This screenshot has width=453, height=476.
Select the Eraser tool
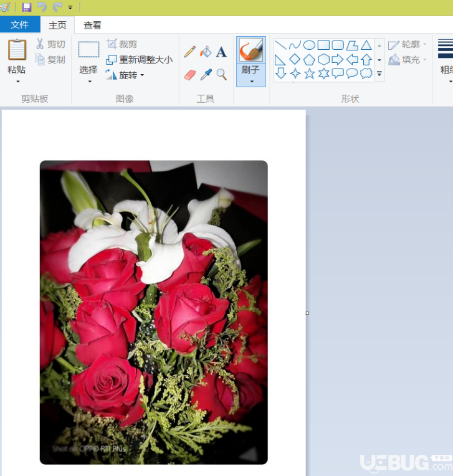(190, 75)
